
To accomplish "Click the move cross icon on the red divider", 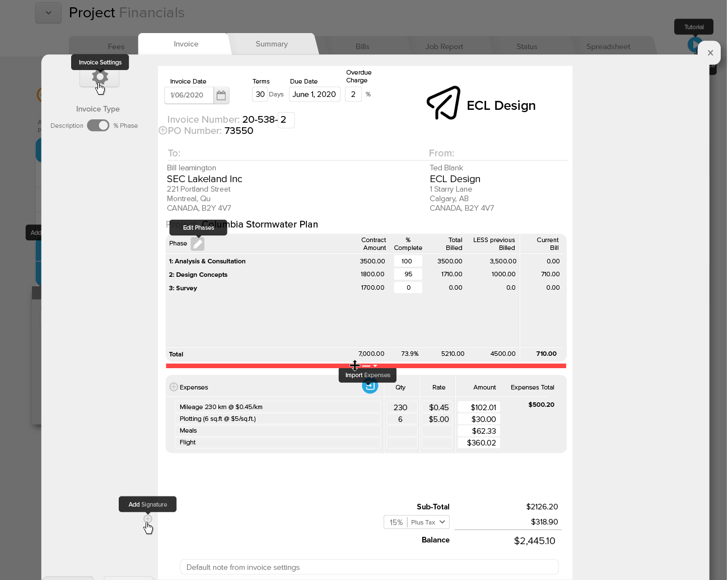I will tap(355, 365).
